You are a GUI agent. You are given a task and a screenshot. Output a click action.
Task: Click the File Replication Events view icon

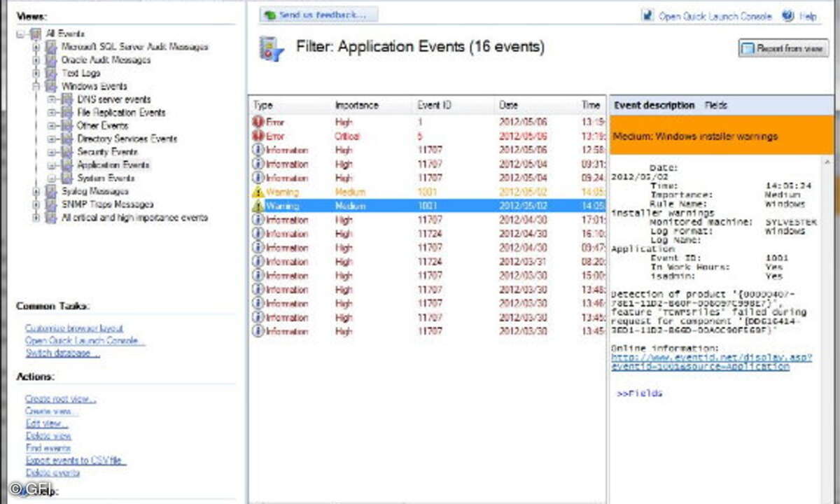point(66,112)
